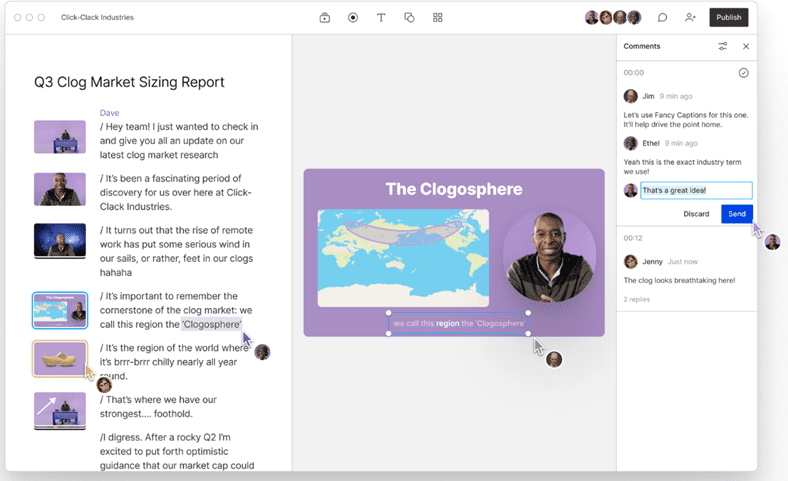Select the Text tool
This screenshot has height=481, width=788.
(381, 18)
